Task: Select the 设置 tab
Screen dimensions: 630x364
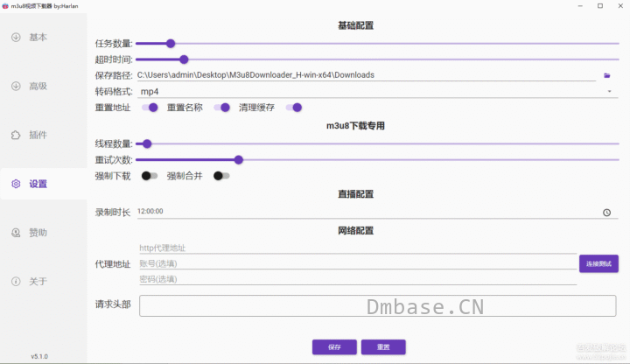Action: 44,184
